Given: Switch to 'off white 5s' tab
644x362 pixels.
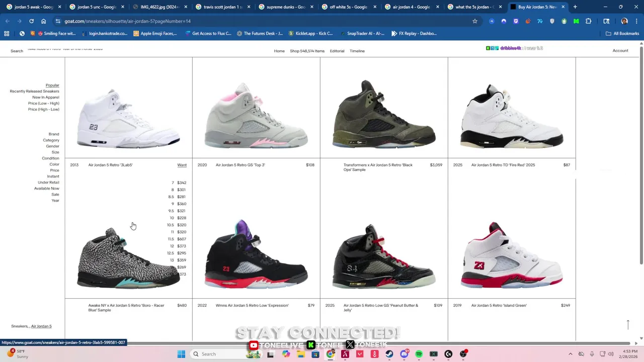Looking at the screenshot, I should pos(348,7).
